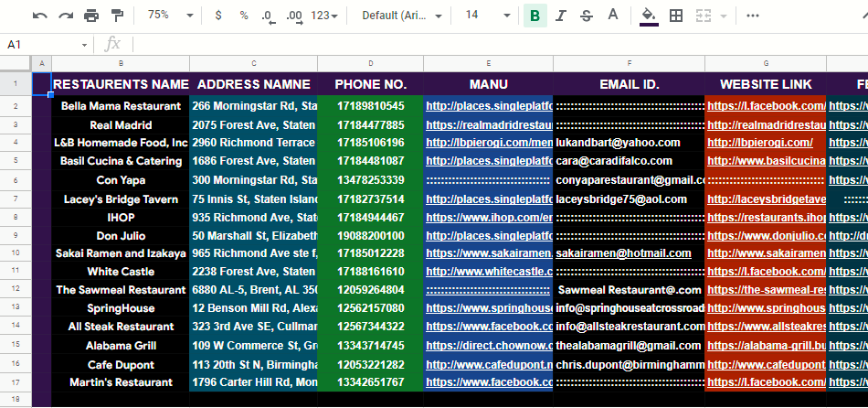Toggle italic formatting
This screenshot has height=408, width=868.
(x=561, y=16)
